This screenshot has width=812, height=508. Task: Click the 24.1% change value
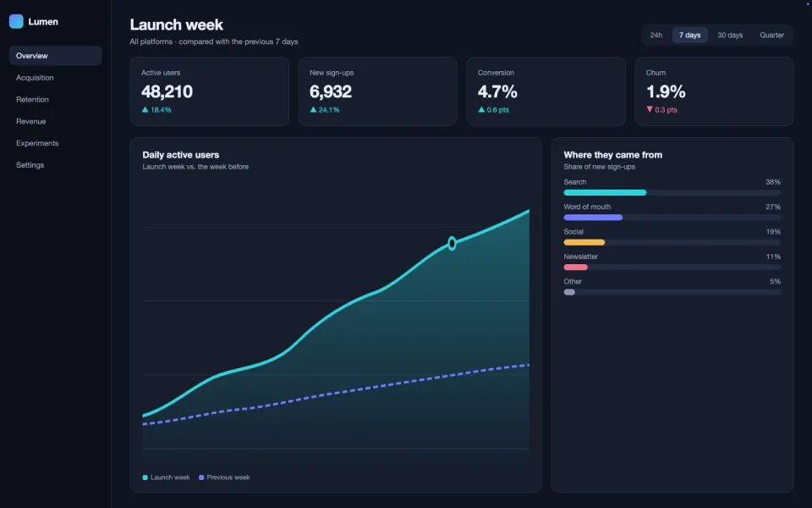[329, 110]
